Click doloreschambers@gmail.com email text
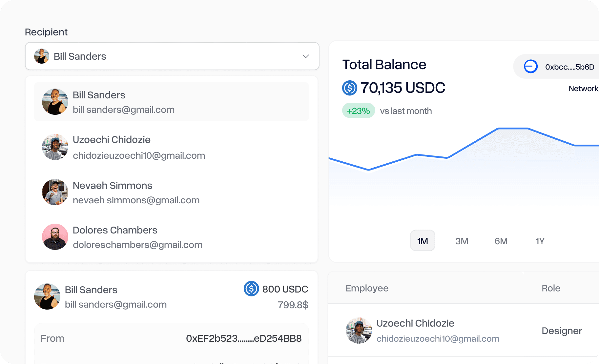This screenshot has height=364, width=599. pyautogui.click(x=138, y=245)
